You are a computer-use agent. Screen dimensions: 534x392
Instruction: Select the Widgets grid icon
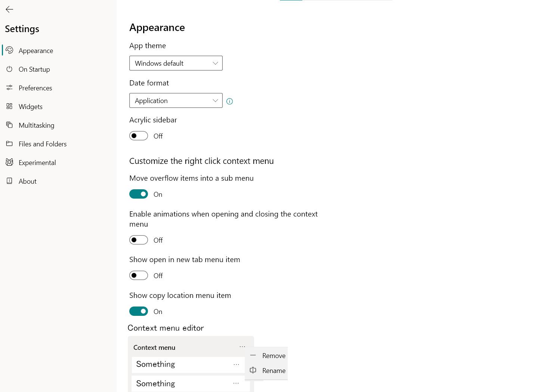tap(9, 106)
